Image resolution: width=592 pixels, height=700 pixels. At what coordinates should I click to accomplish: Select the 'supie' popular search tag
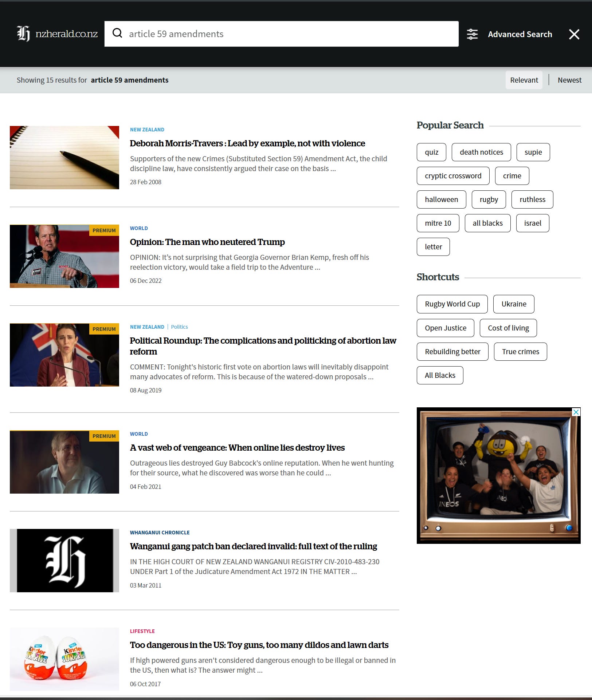pos(533,152)
